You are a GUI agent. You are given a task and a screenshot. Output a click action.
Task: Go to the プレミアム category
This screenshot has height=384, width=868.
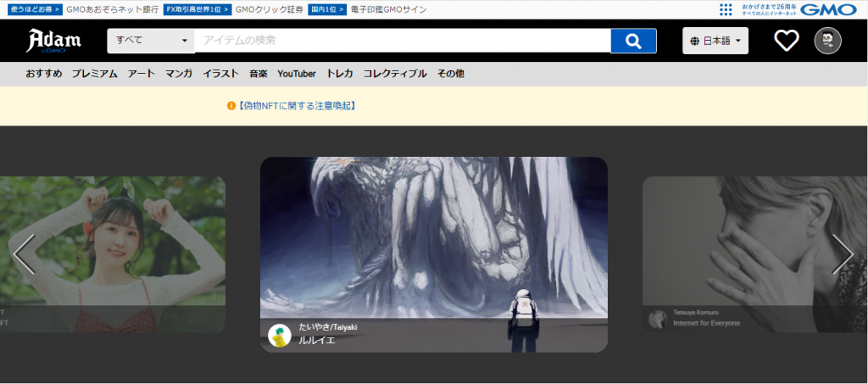pyautogui.click(x=94, y=74)
